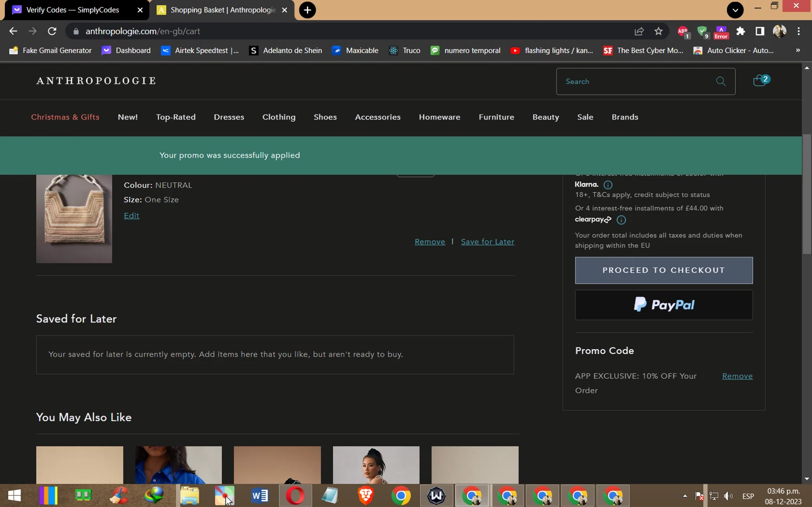Screen dimensions: 812x507
Task: Open the blue-shirt recommended product thumbnail
Action: point(179,465)
